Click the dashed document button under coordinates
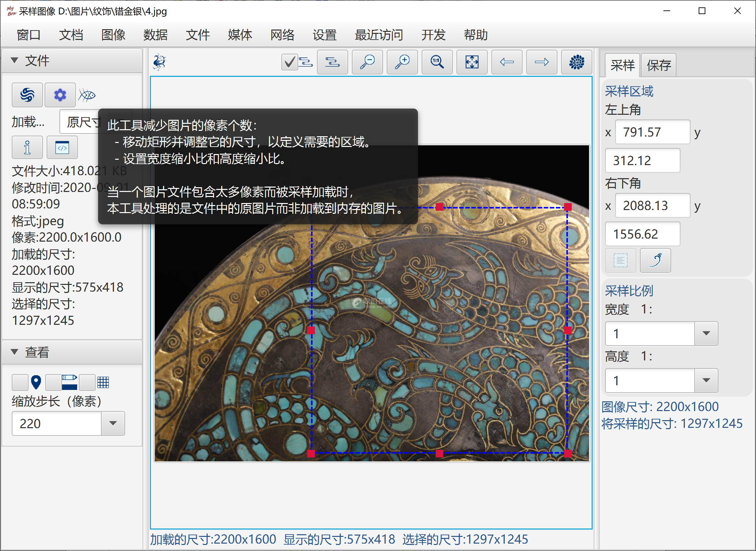Image resolution: width=756 pixels, height=551 pixels. [620, 260]
